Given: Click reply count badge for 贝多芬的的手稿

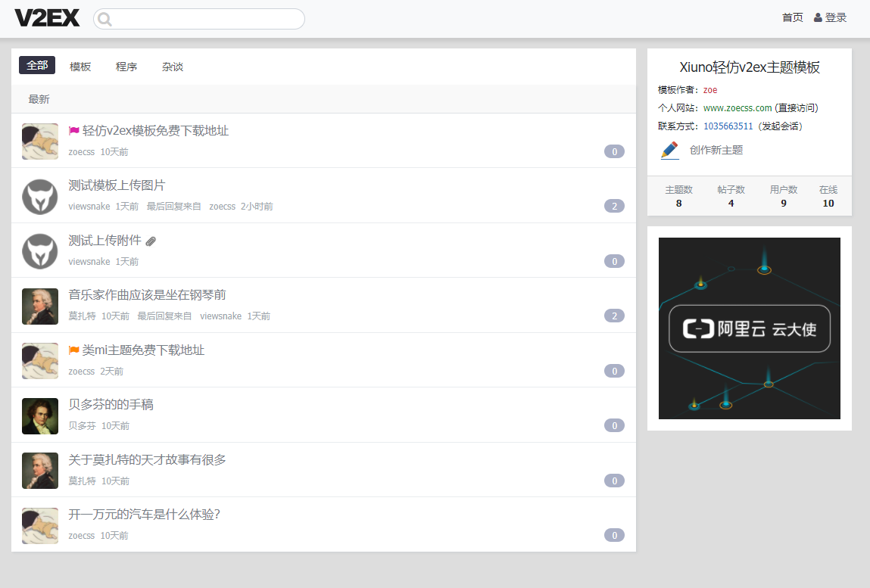Looking at the screenshot, I should pyautogui.click(x=614, y=426).
